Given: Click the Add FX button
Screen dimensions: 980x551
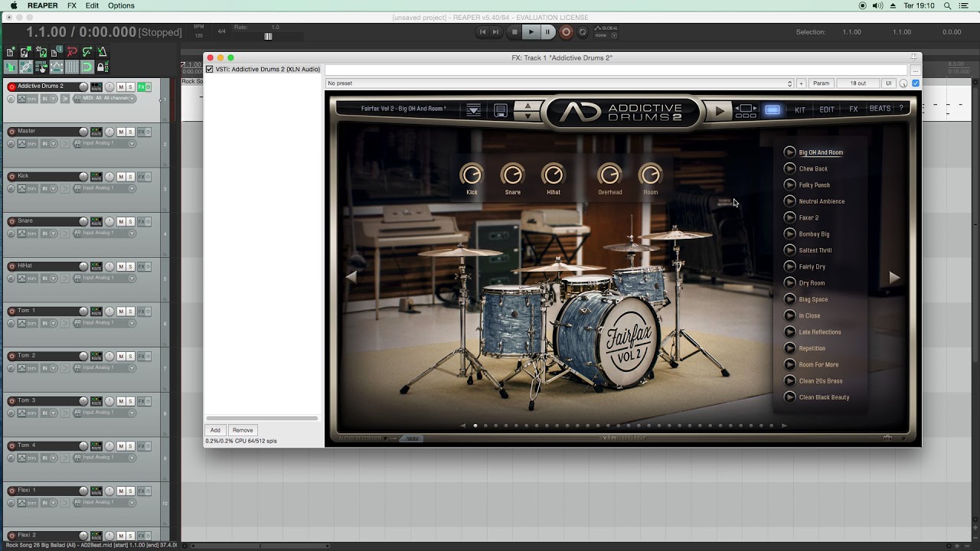Looking at the screenshot, I should coord(215,430).
